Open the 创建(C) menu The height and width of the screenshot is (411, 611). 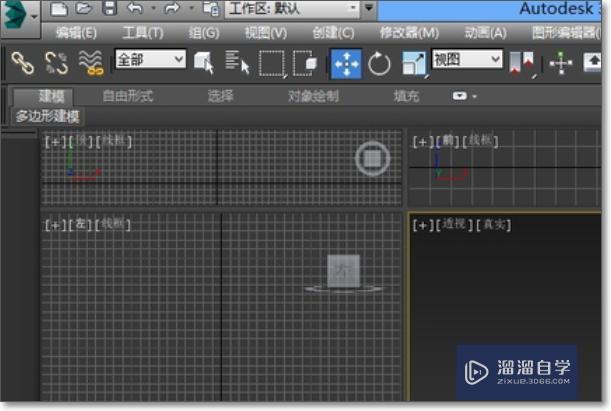tap(333, 33)
